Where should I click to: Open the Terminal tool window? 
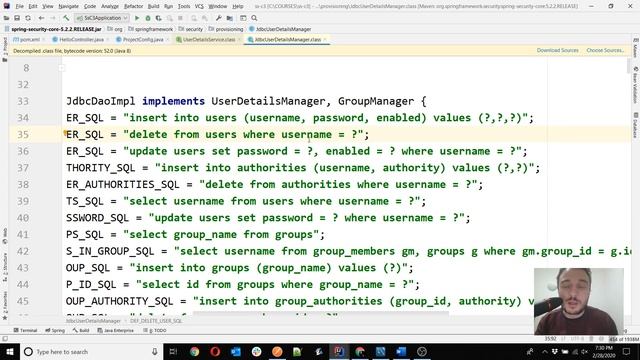(x=25, y=330)
